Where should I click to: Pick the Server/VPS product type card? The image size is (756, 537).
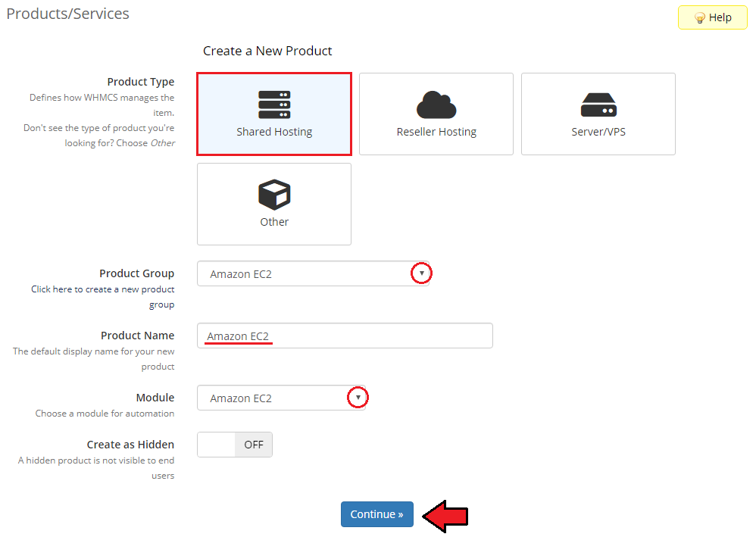click(x=598, y=114)
